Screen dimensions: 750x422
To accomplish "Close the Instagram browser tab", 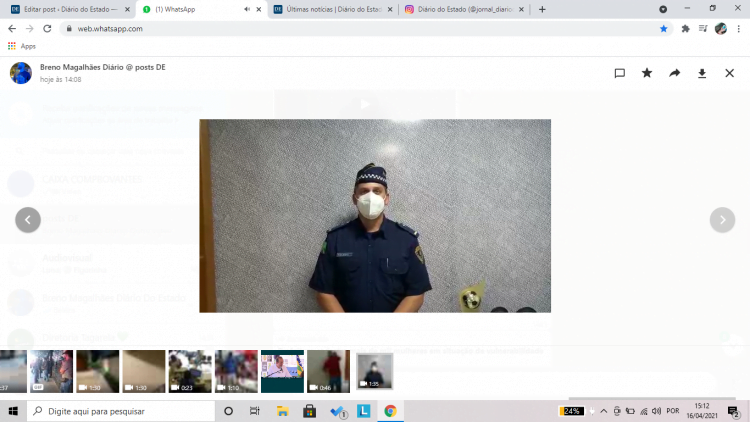I will [521, 9].
